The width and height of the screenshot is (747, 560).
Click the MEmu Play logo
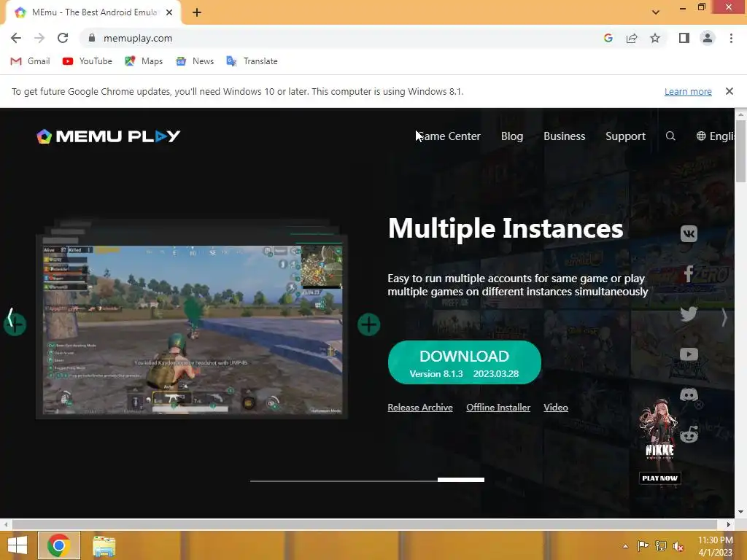coord(109,136)
